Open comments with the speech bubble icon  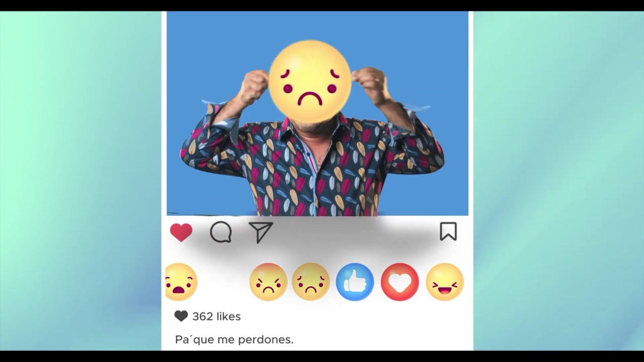point(221,232)
